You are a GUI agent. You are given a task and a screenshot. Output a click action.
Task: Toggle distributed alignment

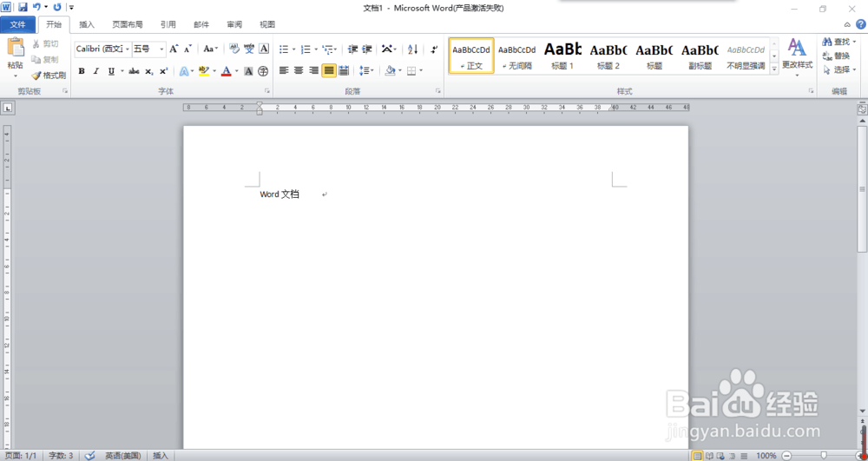[344, 70]
